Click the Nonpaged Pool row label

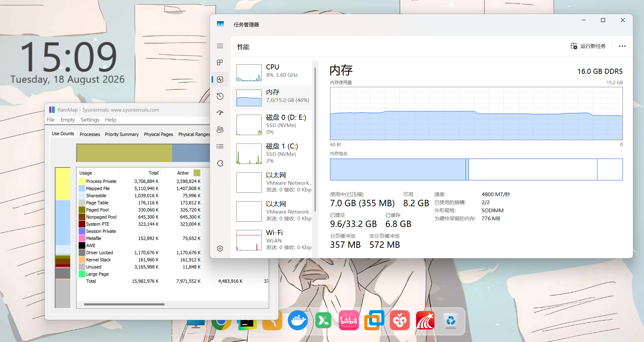pos(101,217)
